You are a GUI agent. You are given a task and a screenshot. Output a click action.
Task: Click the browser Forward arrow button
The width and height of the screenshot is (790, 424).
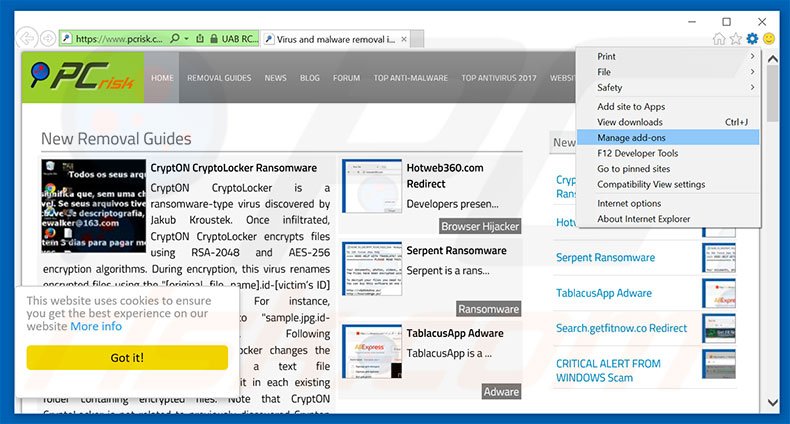48,39
